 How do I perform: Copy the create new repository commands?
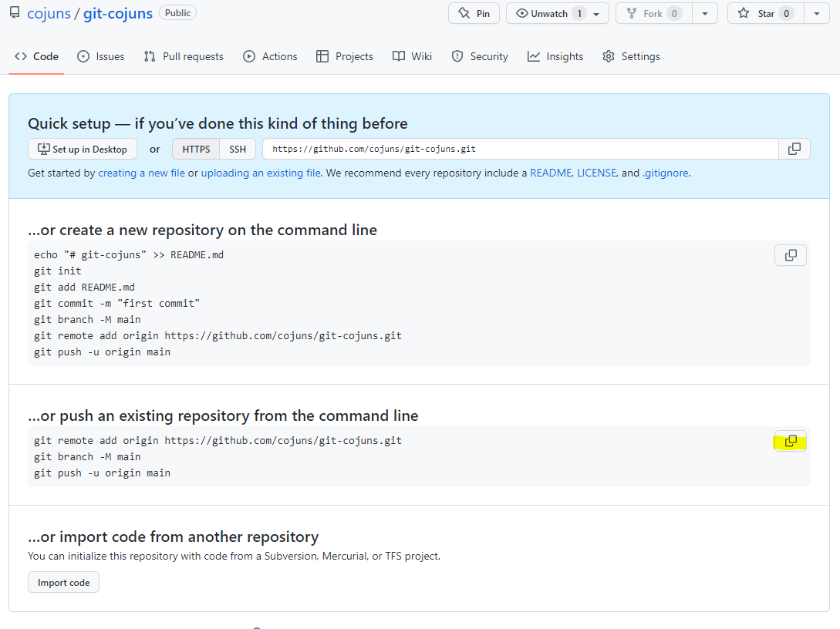(x=790, y=255)
